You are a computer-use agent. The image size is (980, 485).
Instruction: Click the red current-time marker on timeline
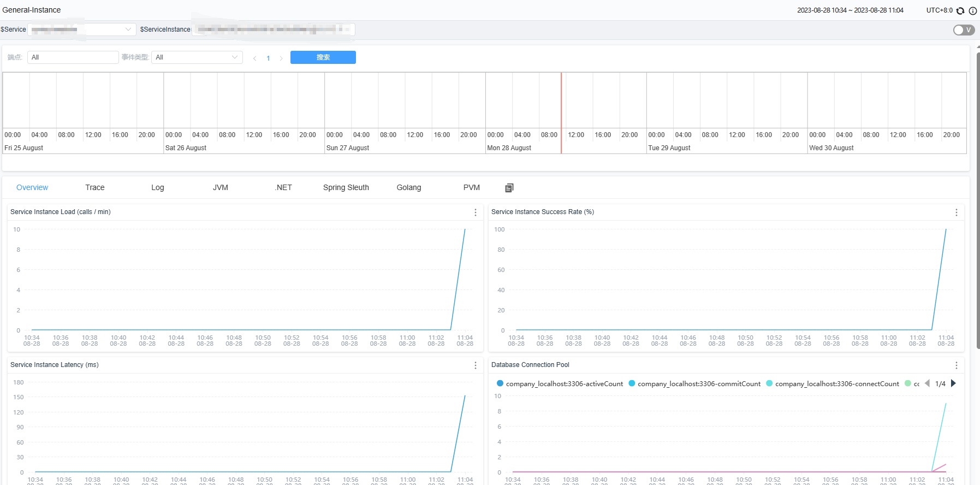point(561,113)
